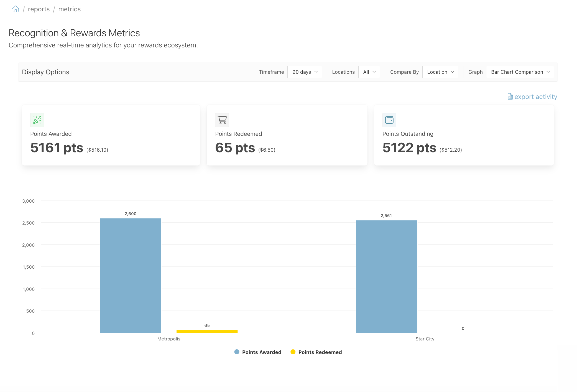Click the Metropolis axis label
This screenshot has width=577, height=392.
point(169,339)
